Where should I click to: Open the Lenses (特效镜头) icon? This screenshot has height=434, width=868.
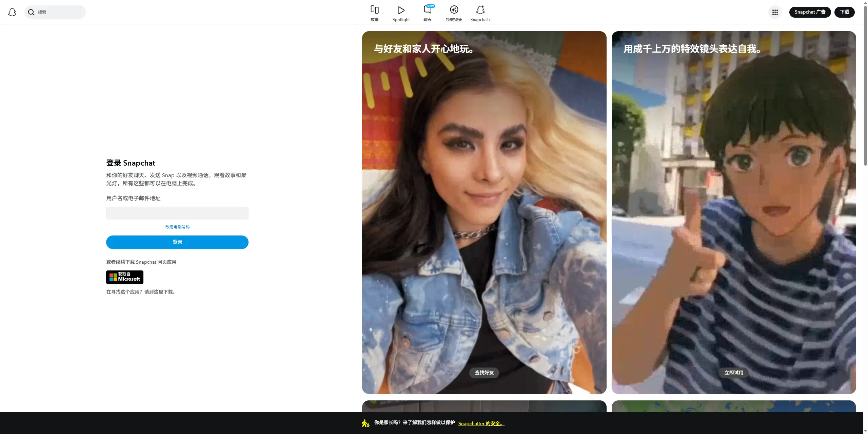tap(454, 10)
